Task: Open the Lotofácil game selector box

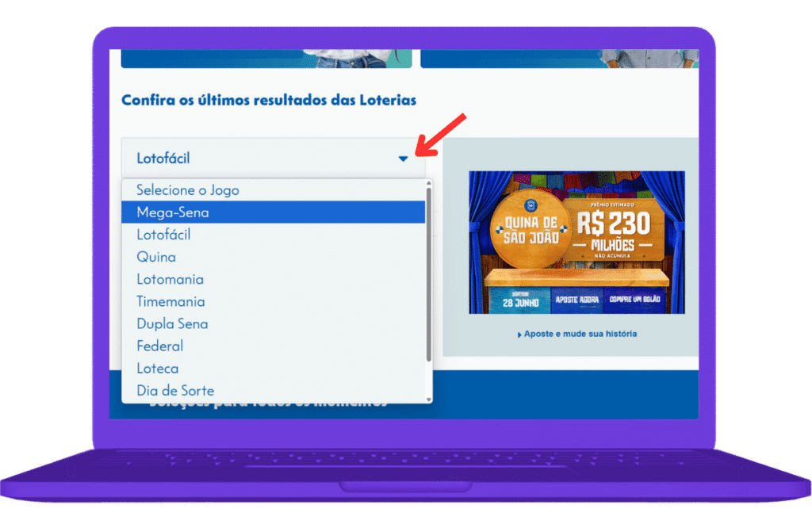Action: [273, 158]
